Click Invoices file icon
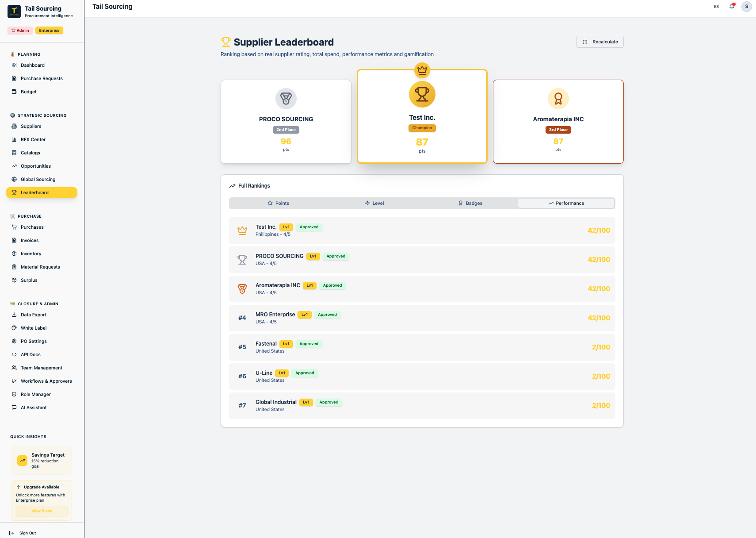Screen dimensions: 756x538 click(14, 240)
